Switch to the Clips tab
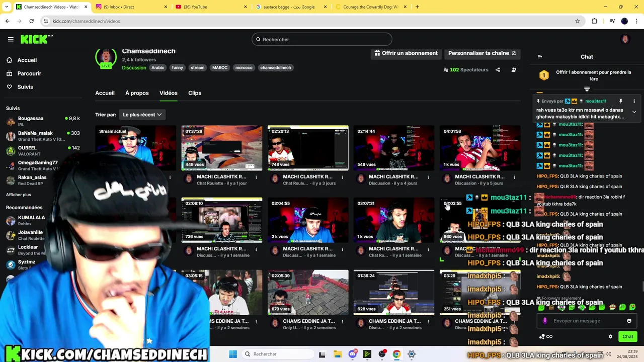644x362 pixels. pos(195,93)
